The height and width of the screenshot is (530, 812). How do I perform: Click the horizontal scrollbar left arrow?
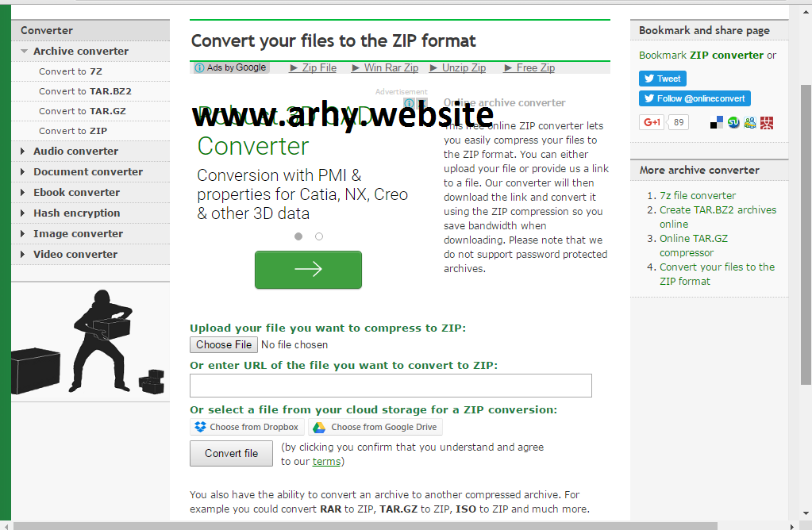coord(6,526)
